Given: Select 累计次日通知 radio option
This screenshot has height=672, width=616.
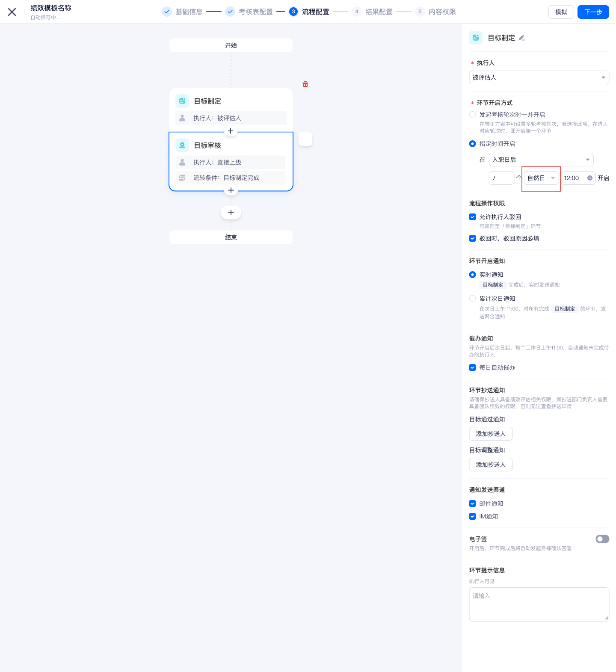Looking at the screenshot, I should (x=473, y=299).
